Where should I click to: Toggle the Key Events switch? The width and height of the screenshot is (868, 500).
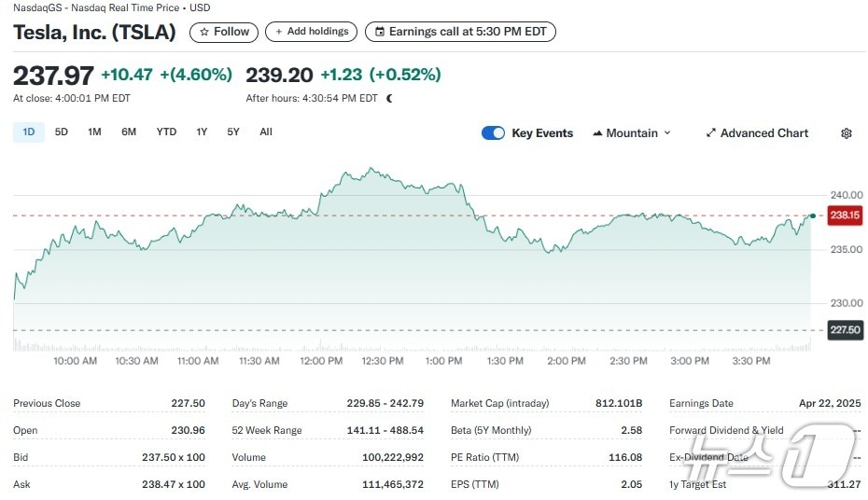click(x=493, y=133)
